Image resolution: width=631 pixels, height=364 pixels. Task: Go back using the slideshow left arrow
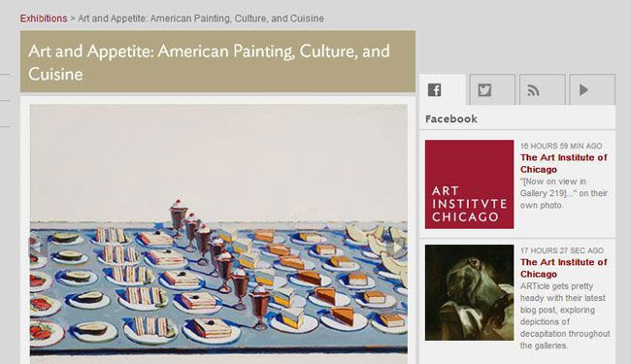coord(36,246)
